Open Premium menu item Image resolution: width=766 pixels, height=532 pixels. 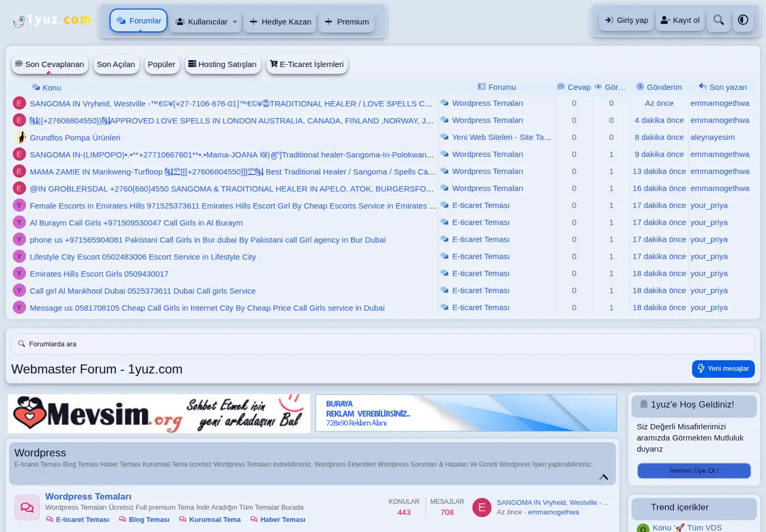[x=347, y=22]
